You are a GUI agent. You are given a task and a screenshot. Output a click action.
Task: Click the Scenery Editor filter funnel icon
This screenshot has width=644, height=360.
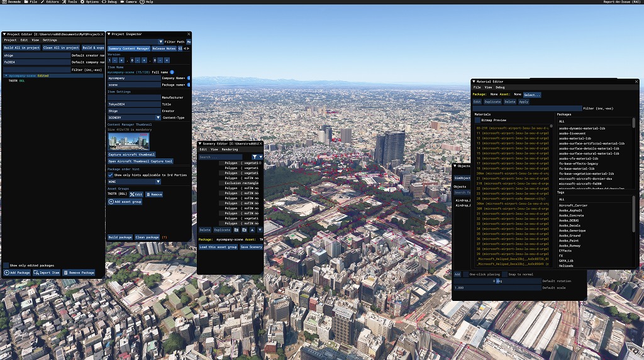point(255,157)
